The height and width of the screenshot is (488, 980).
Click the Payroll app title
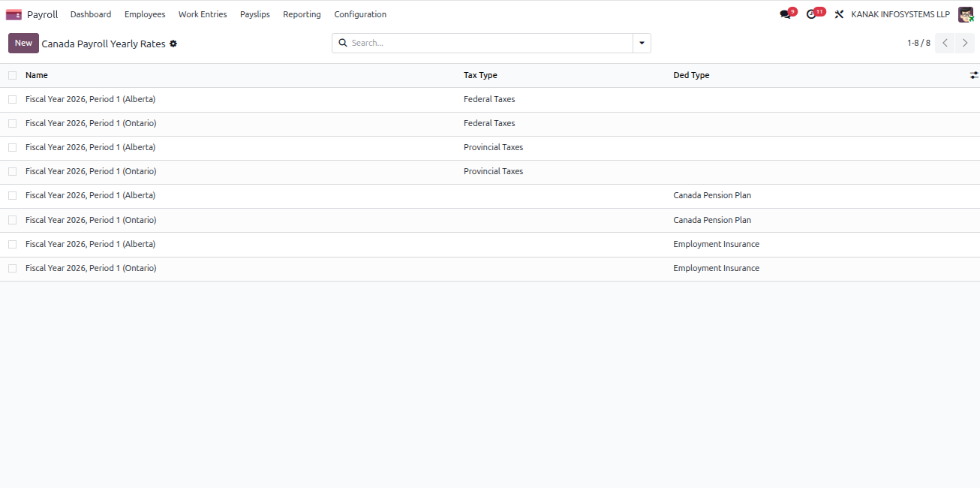coord(42,14)
